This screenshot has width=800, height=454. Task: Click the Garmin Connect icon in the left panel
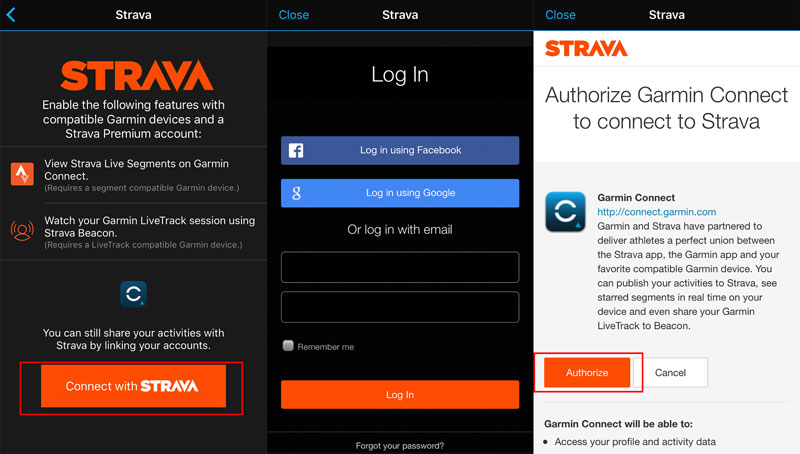pyautogui.click(x=133, y=294)
